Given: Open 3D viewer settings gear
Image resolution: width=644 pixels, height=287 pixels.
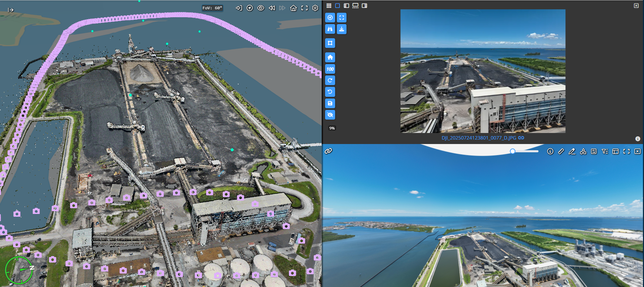Looking at the screenshot, I should (315, 8).
